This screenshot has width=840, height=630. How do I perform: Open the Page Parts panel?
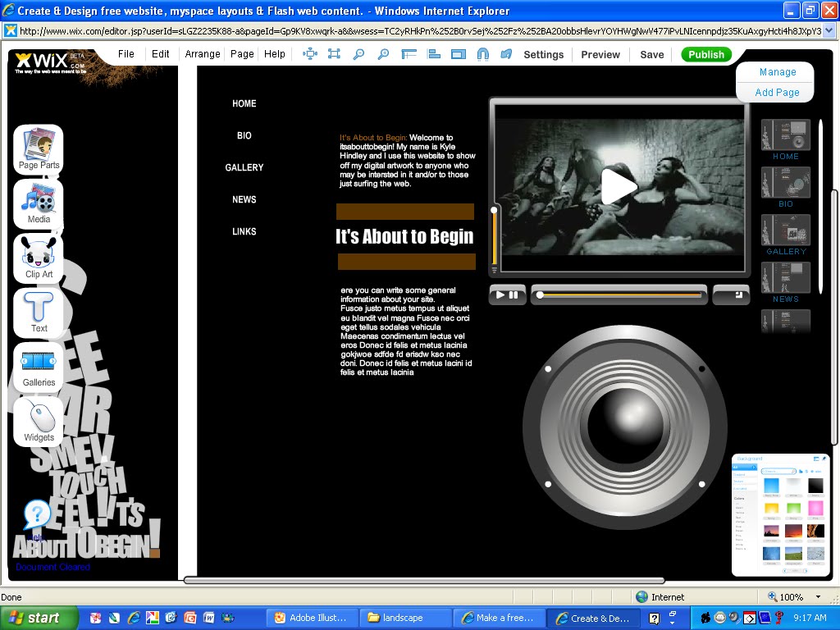pos(38,149)
